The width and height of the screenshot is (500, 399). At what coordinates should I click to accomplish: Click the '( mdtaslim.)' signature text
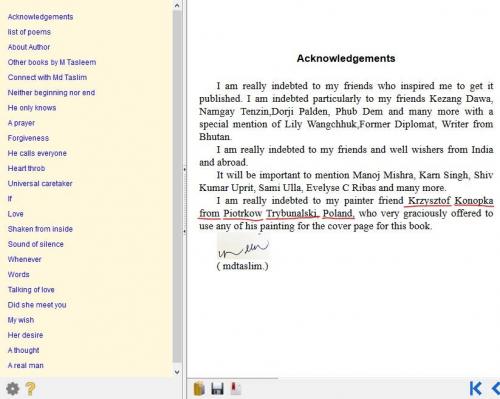click(x=242, y=266)
